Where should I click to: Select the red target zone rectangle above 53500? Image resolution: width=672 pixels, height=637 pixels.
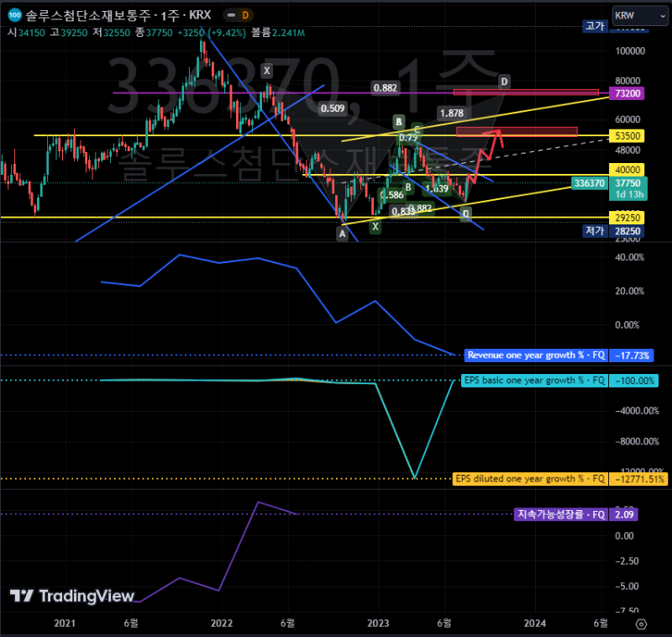517,132
